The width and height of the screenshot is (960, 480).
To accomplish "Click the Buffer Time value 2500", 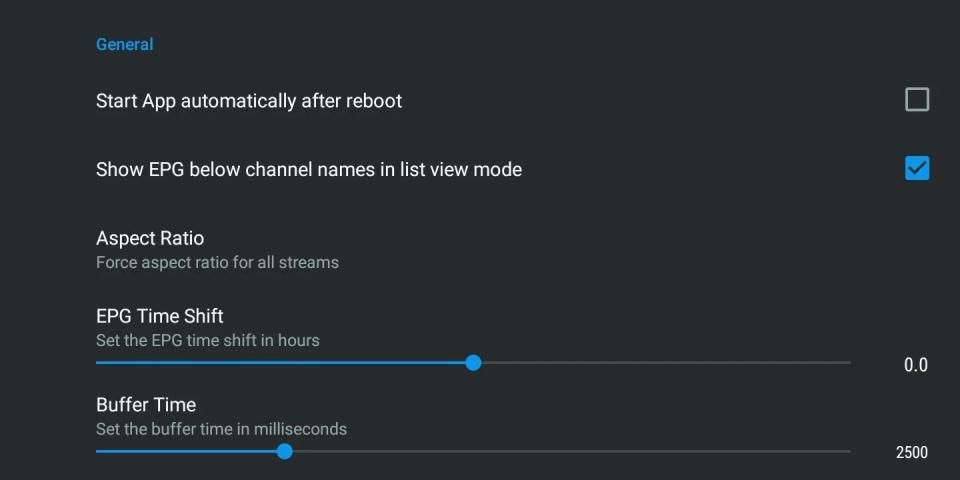I will click(x=911, y=453).
